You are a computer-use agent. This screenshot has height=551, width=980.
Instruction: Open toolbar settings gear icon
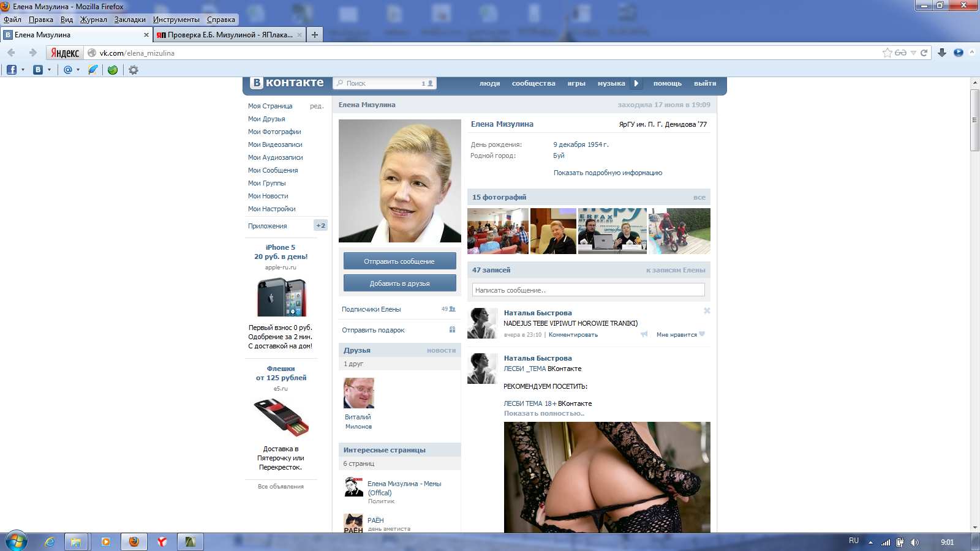[133, 70]
